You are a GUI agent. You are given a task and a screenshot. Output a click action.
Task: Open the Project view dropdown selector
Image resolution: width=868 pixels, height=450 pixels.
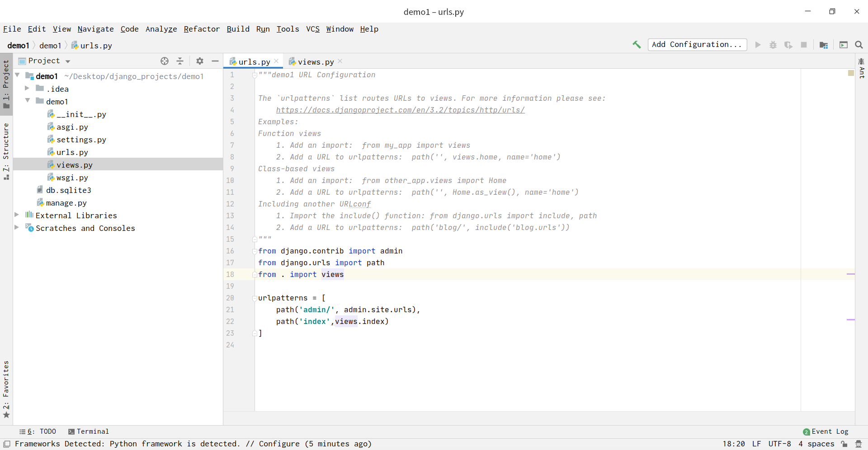point(68,61)
